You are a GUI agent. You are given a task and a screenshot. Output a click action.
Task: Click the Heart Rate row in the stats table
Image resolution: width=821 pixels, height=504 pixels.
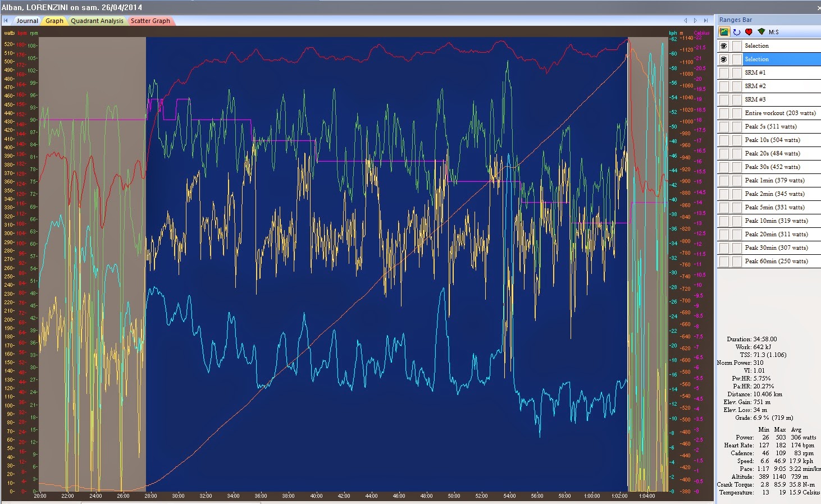point(769,446)
